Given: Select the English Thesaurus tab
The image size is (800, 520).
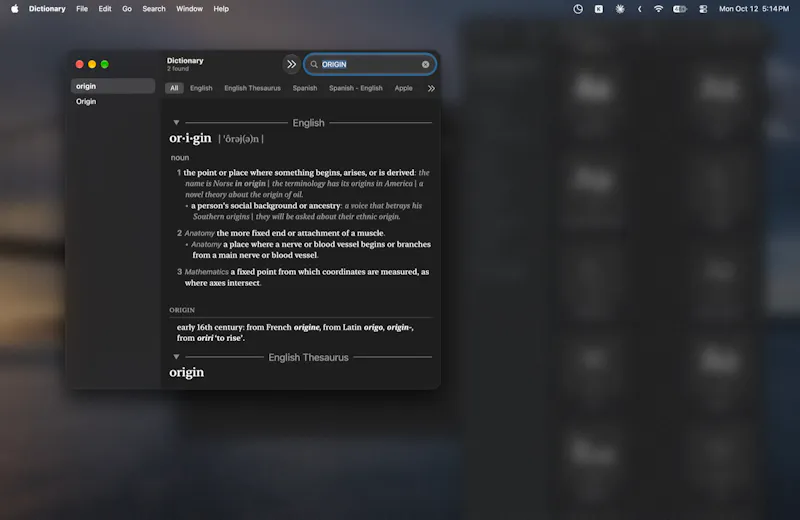Looking at the screenshot, I should (252, 88).
